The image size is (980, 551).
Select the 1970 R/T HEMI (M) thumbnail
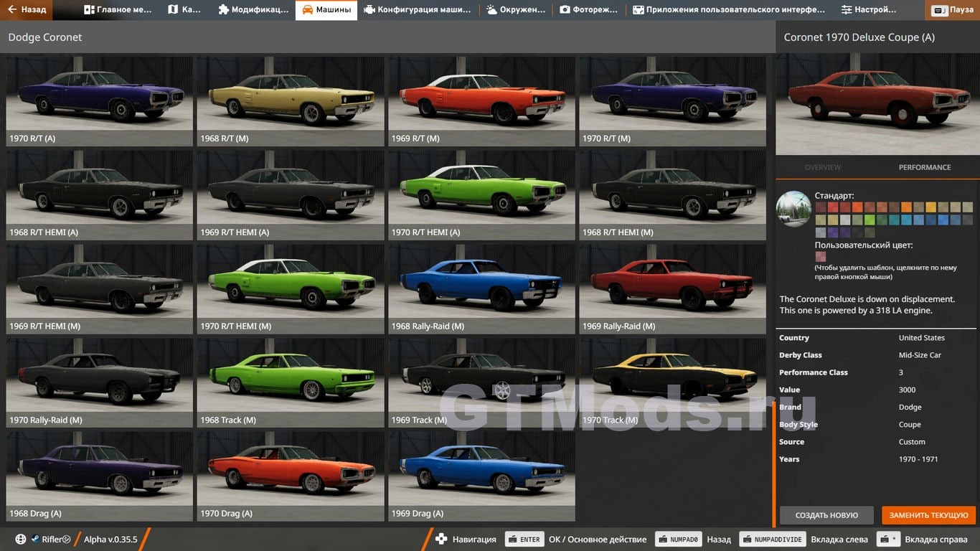[291, 289]
